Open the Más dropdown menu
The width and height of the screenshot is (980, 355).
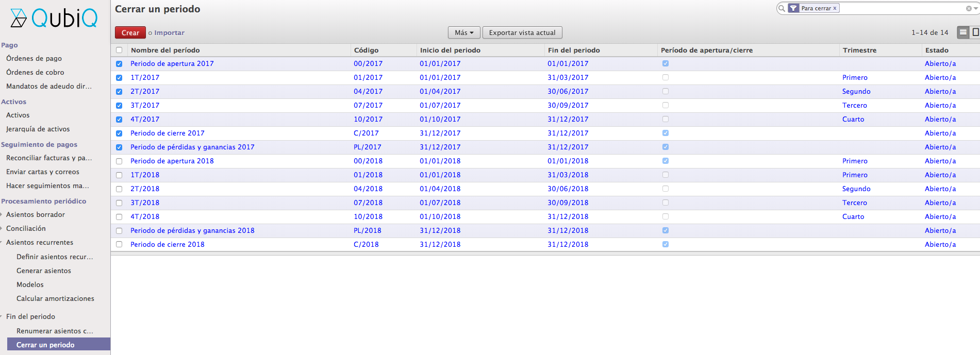coord(463,32)
